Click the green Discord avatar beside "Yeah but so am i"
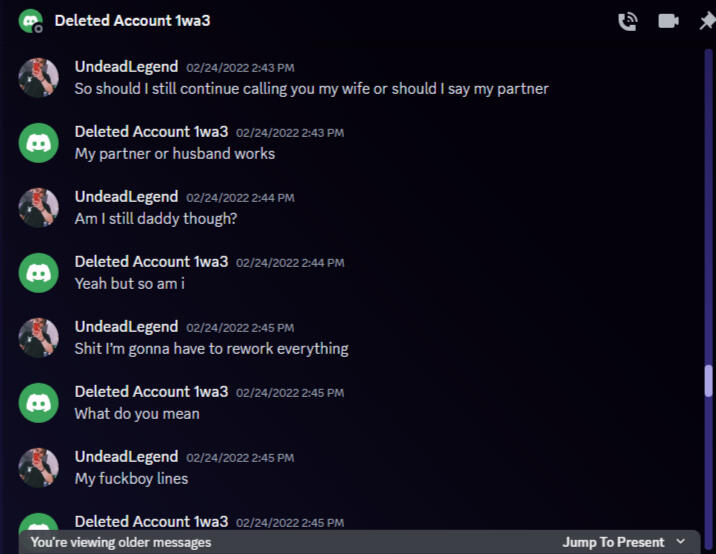Screen dimensions: 716x554 pyautogui.click(x=39, y=272)
